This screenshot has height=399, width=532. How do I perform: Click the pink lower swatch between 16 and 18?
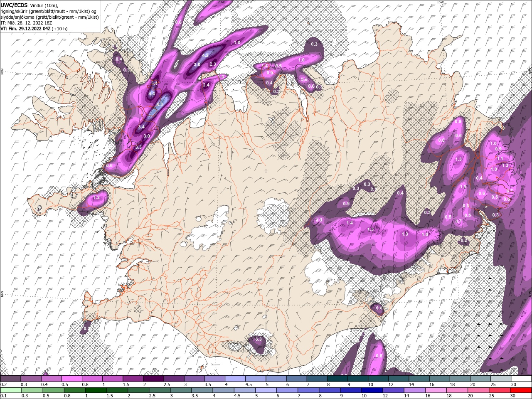(436, 390)
